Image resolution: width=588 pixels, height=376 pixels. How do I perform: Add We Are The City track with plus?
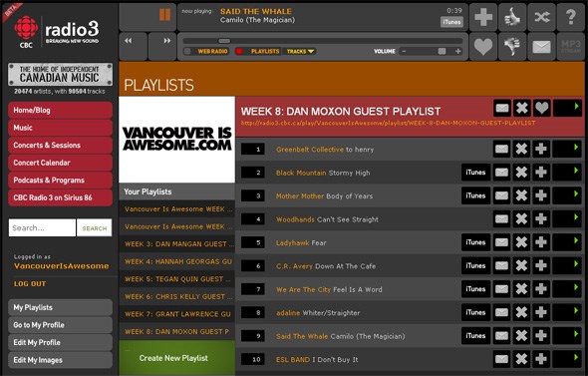tap(541, 289)
